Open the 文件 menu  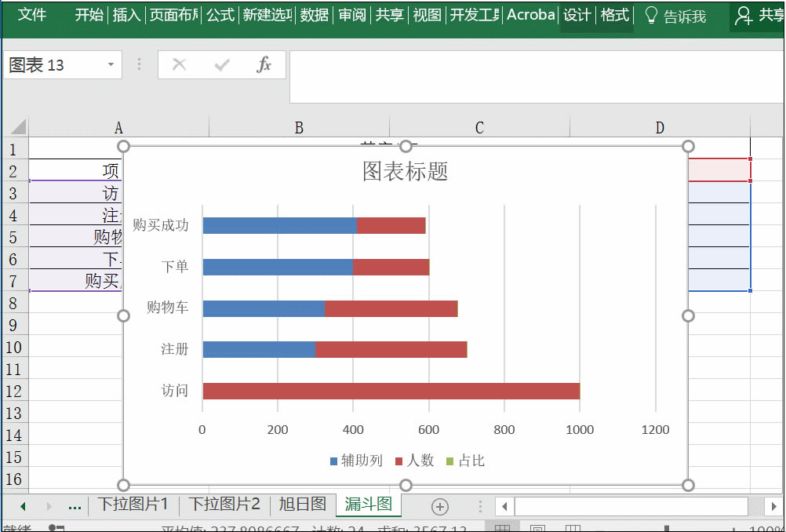(31, 14)
